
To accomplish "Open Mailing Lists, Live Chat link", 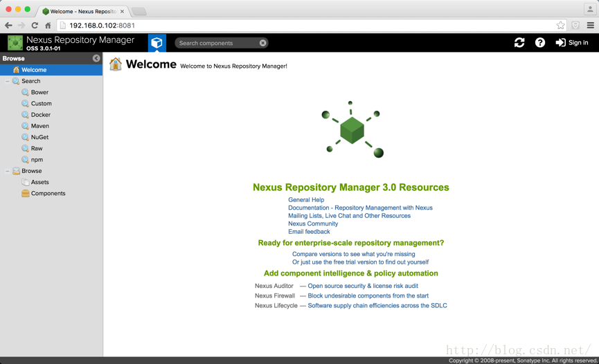I will [x=349, y=216].
